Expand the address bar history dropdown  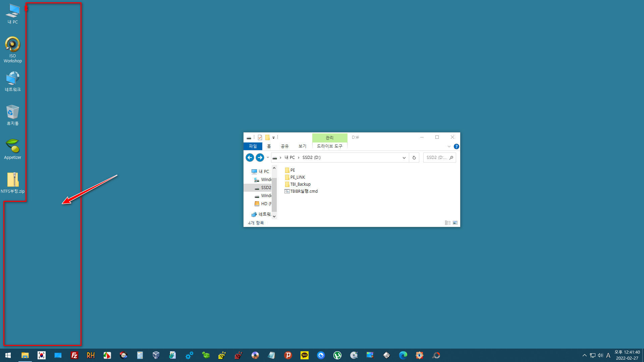pos(404,158)
